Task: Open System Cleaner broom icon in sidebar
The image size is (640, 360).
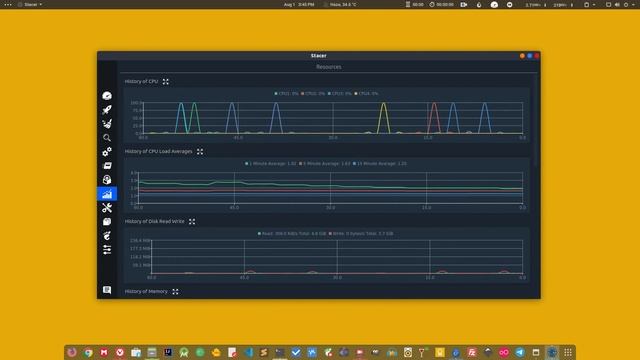Action: [x=107, y=124]
